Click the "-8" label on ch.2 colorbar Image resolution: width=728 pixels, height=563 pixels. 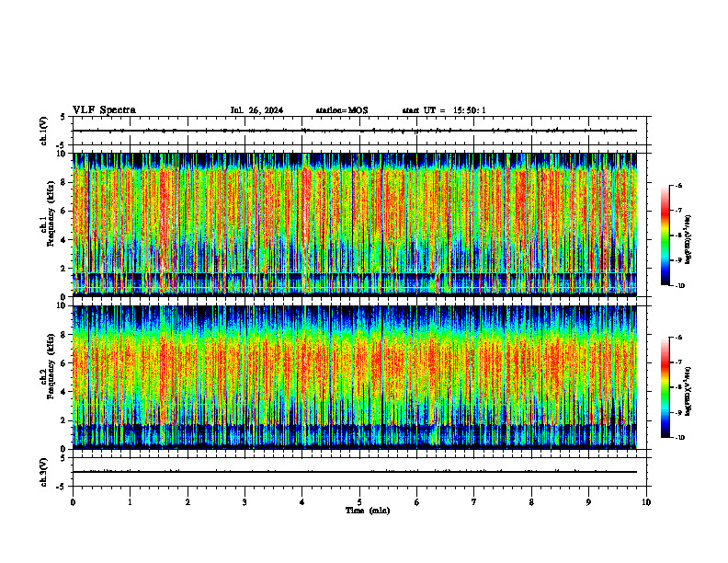point(678,387)
